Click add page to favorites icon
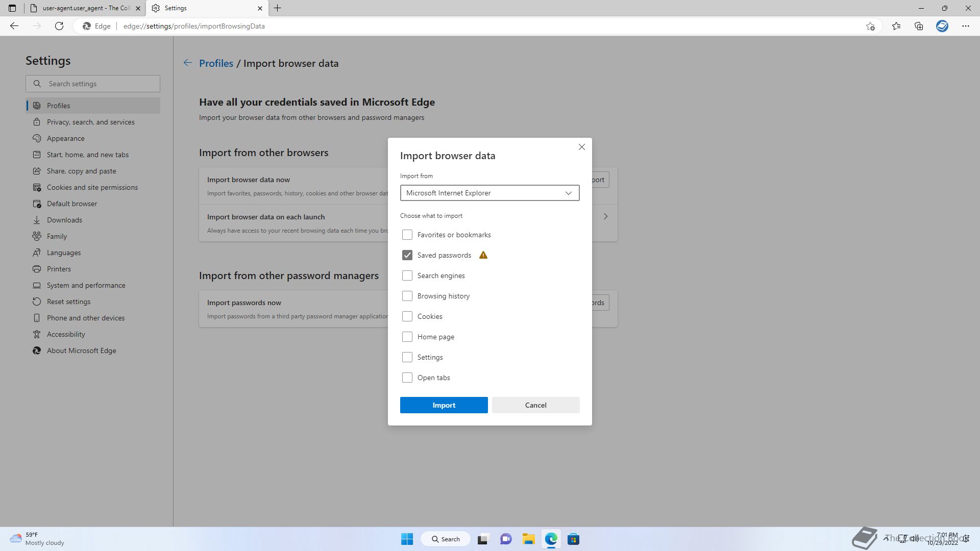The image size is (980, 551). pyautogui.click(x=870, y=26)
